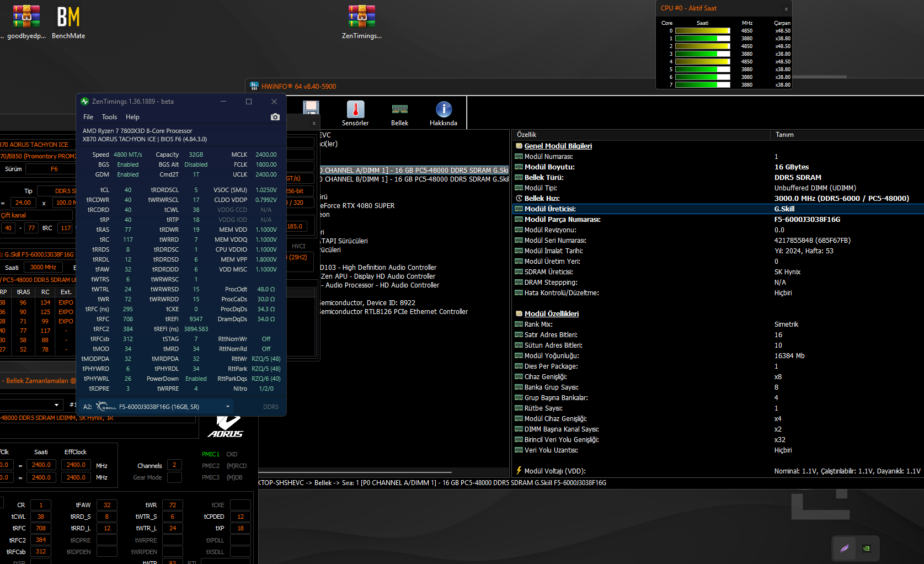924x564 pixels.
Task: Open Bellek memory module in HWiNFO toolbar
Action: (x=399, y=114)
